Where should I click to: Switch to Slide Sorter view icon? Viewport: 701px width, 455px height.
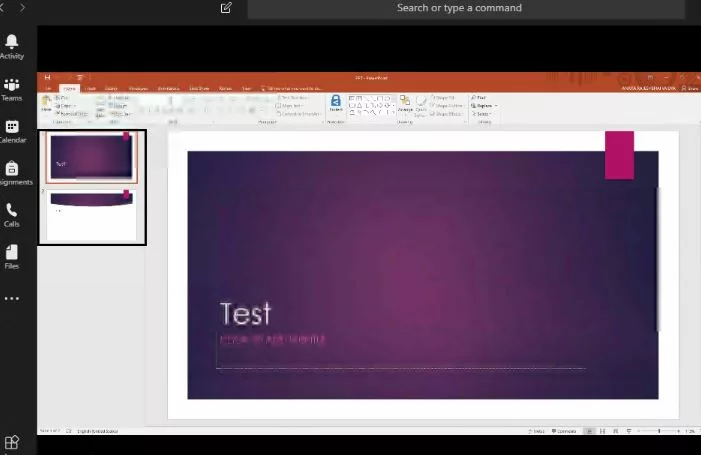602,431
